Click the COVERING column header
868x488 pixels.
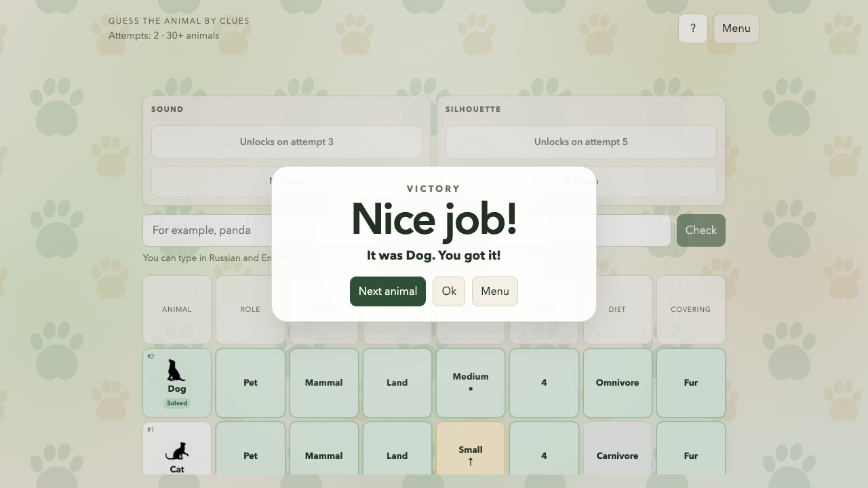(691, 310)
